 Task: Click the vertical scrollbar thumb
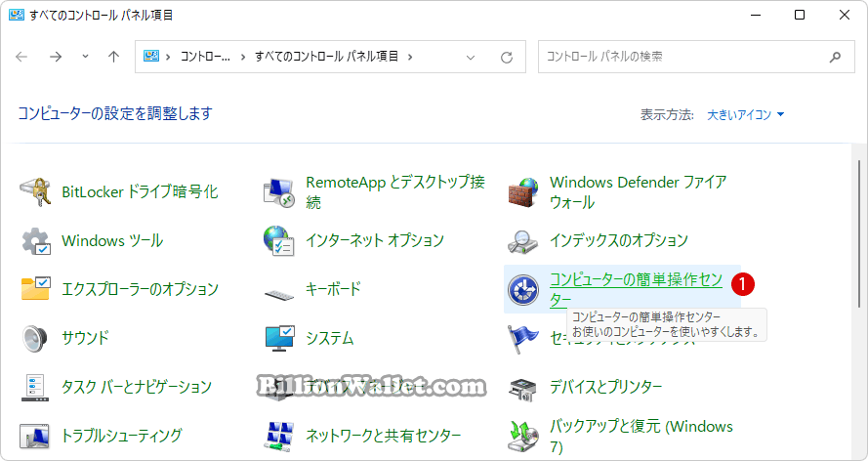(x=859, y=232)
